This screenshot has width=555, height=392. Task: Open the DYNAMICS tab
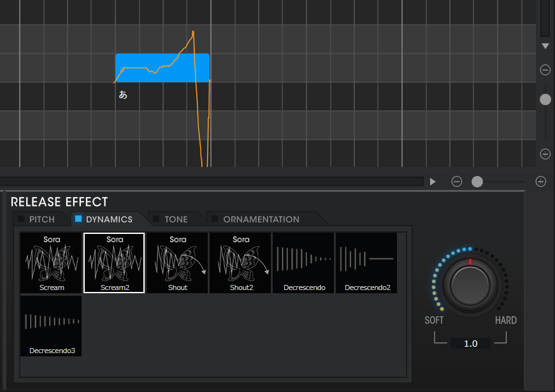[109, 219]
